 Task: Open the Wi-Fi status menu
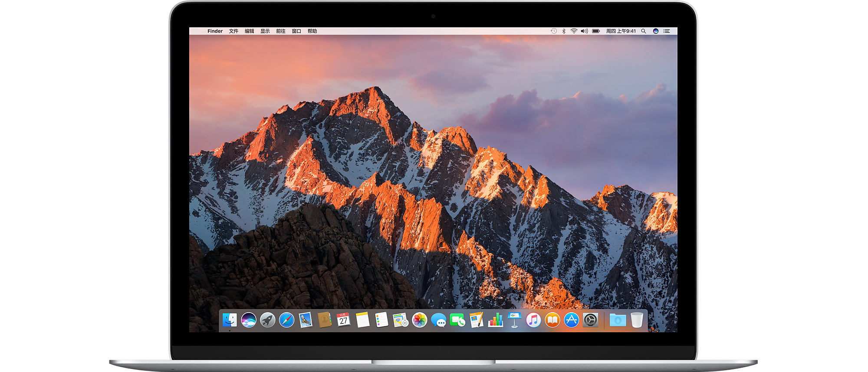574,31
